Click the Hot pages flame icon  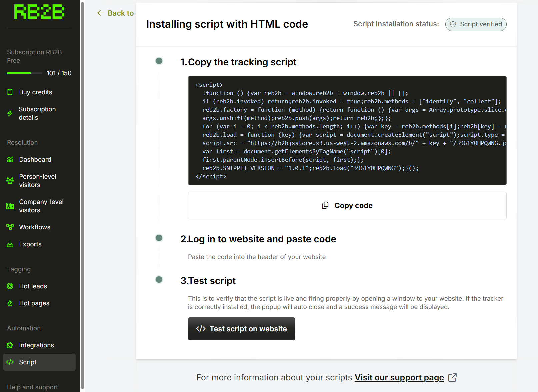tap(10, 303)
